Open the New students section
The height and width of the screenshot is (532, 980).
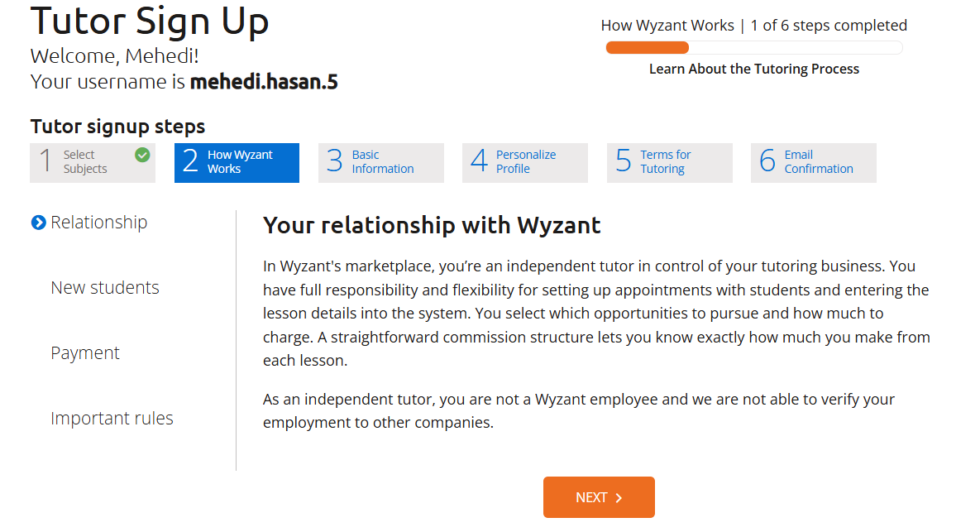(105, 287)
